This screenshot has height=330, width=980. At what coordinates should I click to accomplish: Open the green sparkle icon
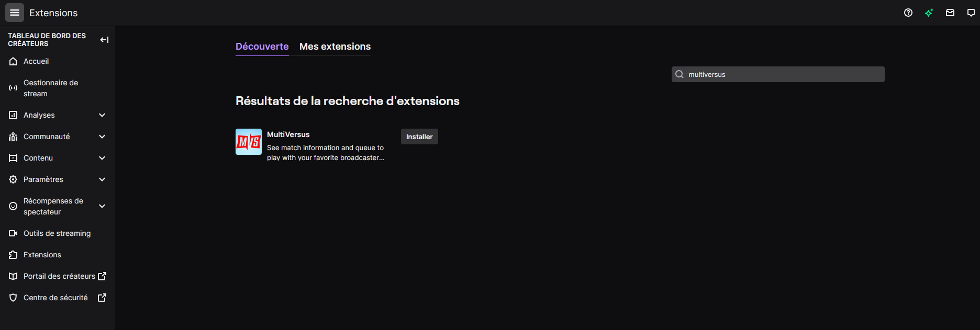(x=929, y=13)
